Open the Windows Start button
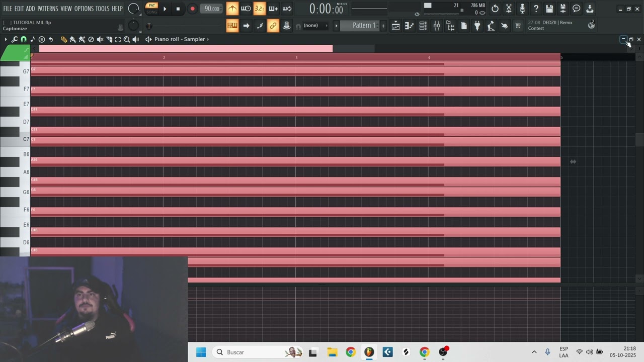The image size is (644, 362). click(201, 352)
